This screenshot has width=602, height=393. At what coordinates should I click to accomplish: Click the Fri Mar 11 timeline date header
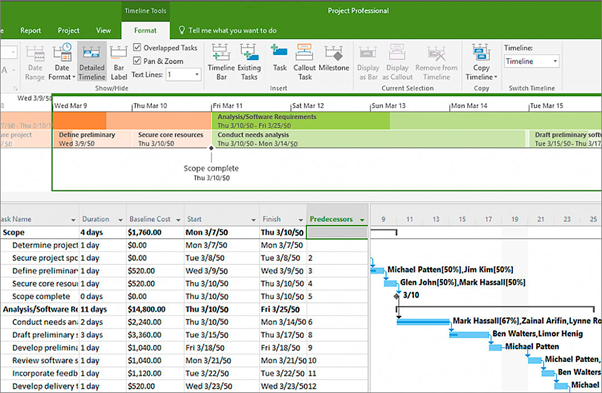[x=228, y=106]
